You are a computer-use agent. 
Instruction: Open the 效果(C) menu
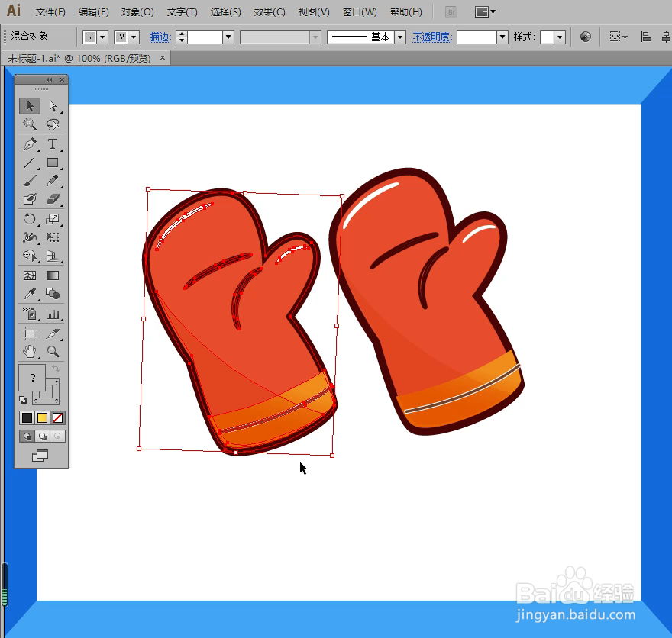pos(269,12)
